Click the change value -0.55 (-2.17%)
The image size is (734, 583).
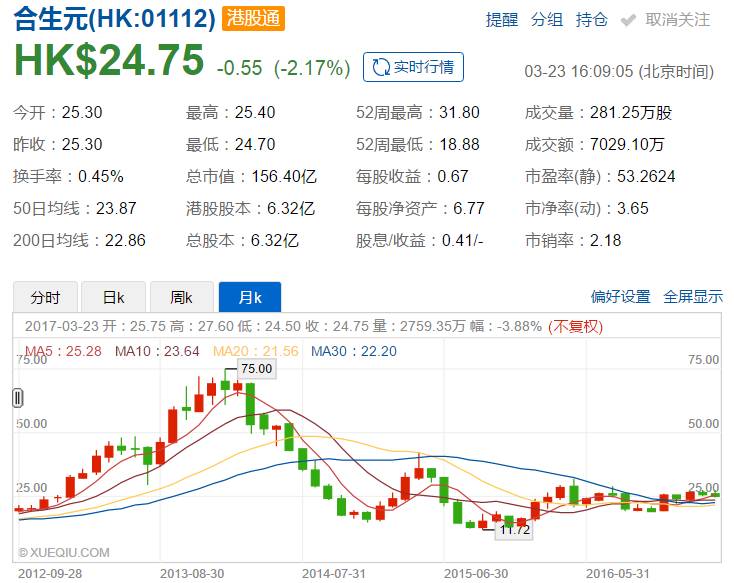point(283,68)
